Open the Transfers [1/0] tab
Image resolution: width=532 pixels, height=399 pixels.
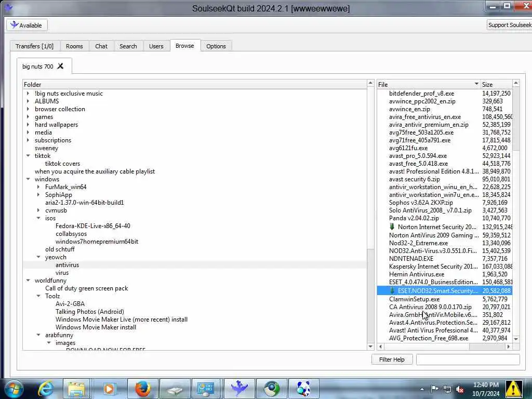pyautogui.click(x=35, y=46)
